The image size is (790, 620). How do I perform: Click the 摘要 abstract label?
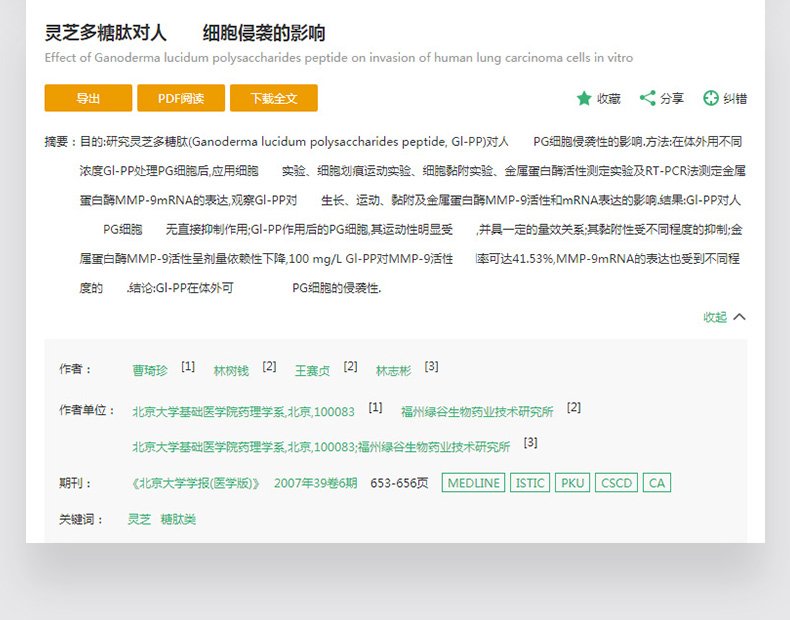tap(60, 142)
